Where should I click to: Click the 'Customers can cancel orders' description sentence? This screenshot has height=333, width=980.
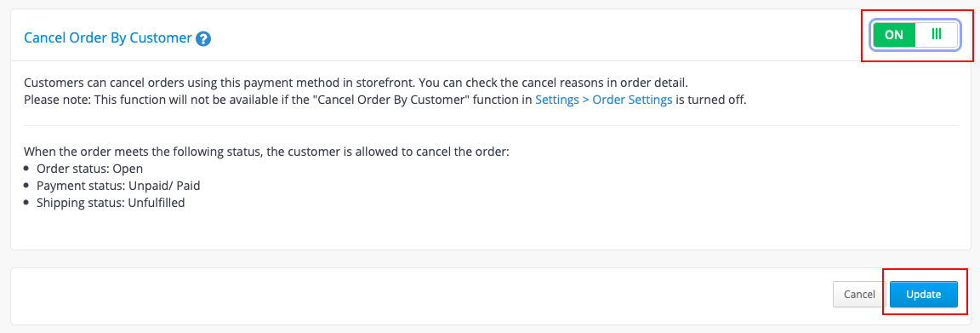tap(356, 83)
